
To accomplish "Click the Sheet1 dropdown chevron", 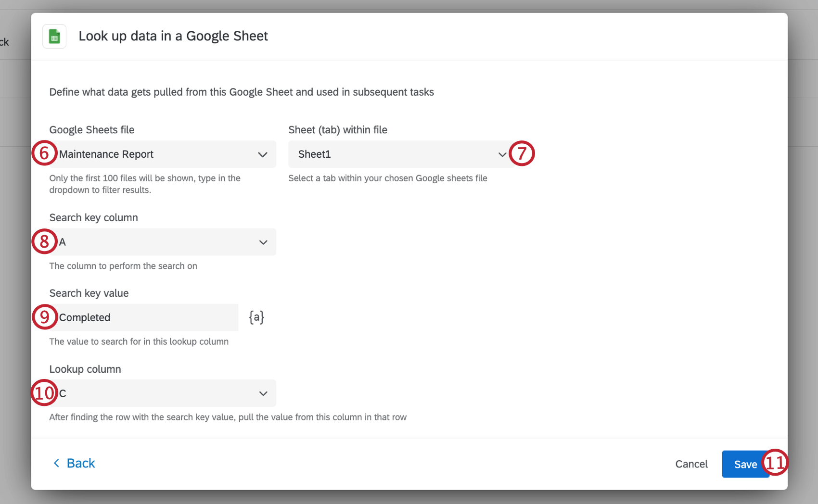I will 502,154.
